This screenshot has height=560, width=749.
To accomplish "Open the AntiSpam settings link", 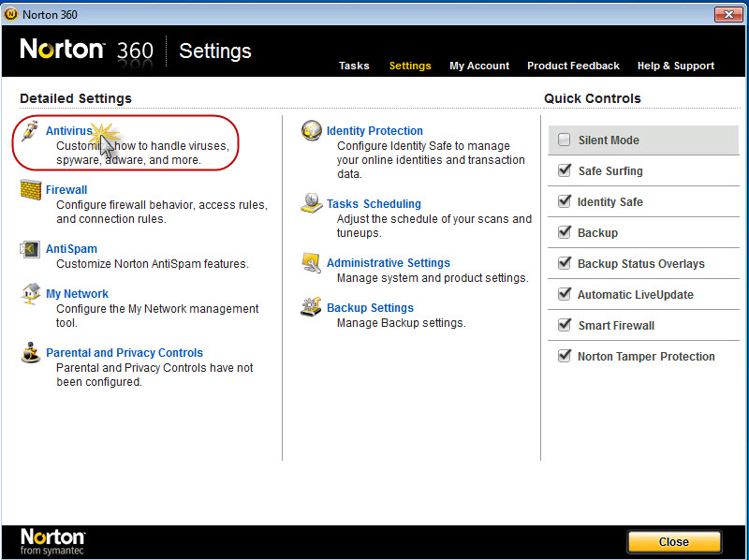I will [72, 249].
